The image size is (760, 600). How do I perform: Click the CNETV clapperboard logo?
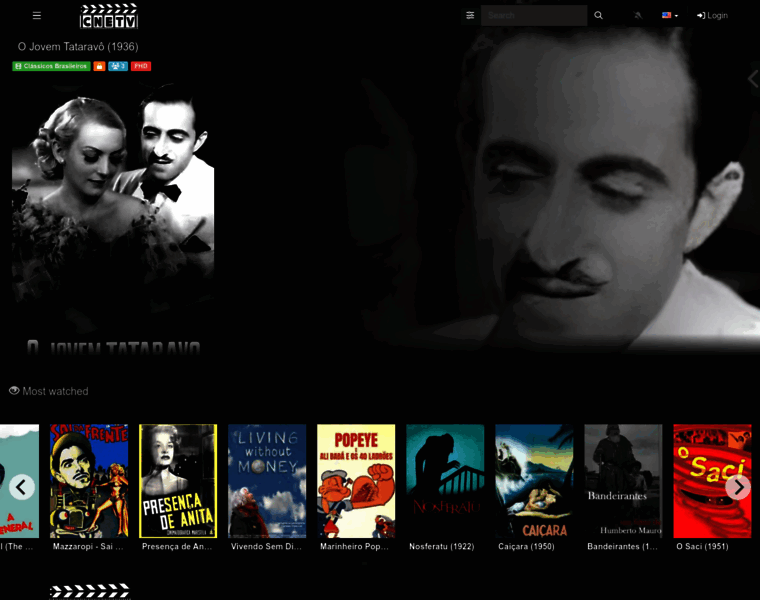click(x=109, y=16)
